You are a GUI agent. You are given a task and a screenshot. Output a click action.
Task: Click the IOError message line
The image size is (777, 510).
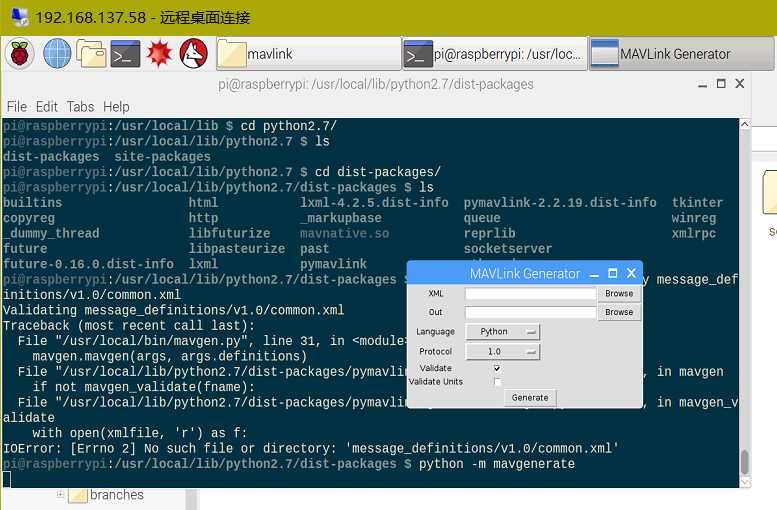pyautogui.click(x=311, y=449)
